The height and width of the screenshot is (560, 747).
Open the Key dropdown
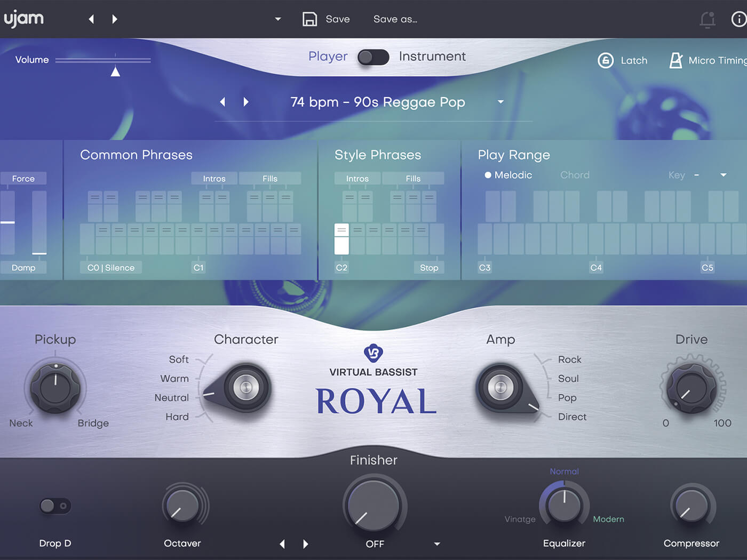pyautogui.click(x=724, y=175)
